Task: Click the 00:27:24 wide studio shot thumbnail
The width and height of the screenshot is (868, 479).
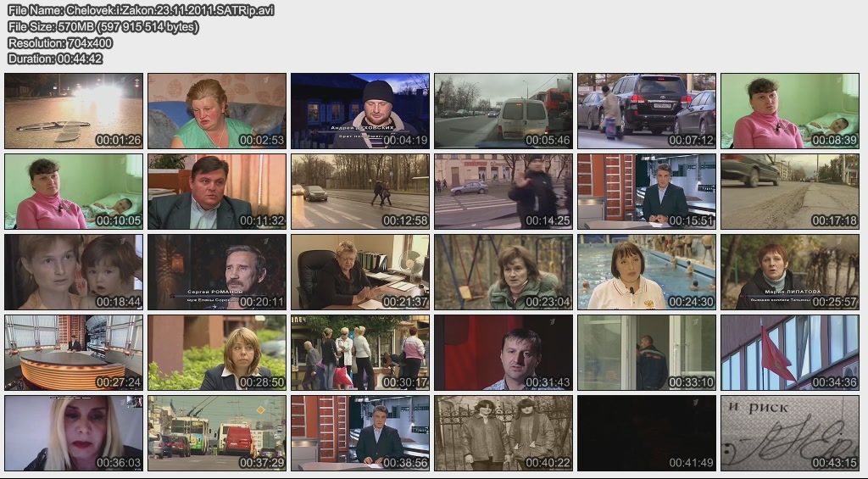Action: coord(74,353)
